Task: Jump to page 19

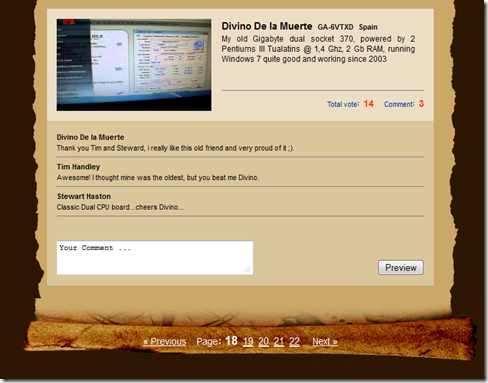Action: 248,342
